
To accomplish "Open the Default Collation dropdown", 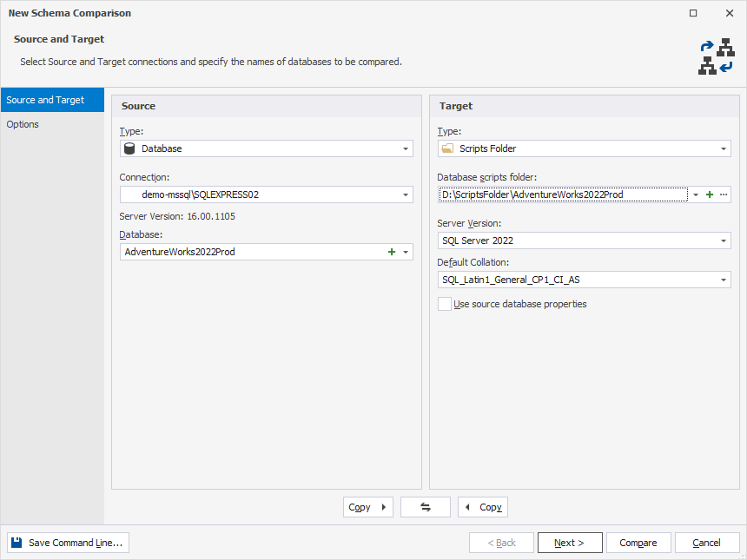I will pyautogui.click(x=722, y=279).
